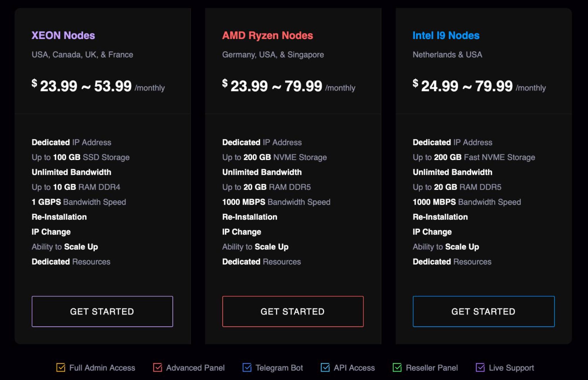Click 'Up to 100 GB SSD Storage' feature
Screen dimensions: 588x380
[81, 157]
